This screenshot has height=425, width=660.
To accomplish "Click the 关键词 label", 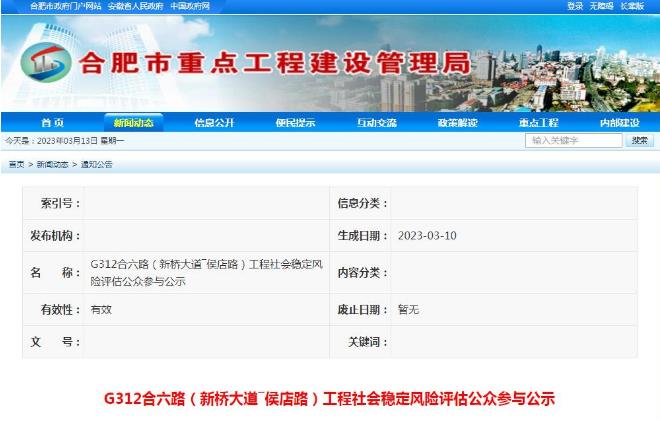I will pyautogui.click(x=367, y=342).
